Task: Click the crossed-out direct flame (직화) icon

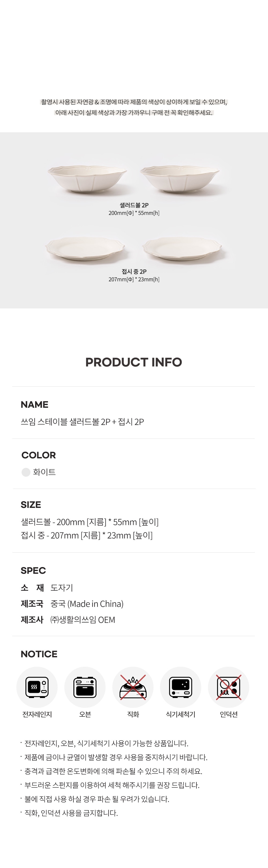Action: pyautogui.click(x=133, y=687)
